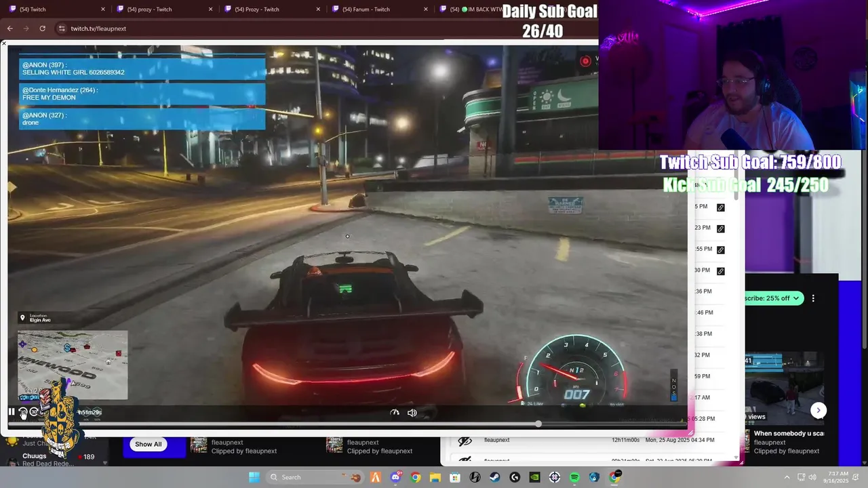The image size is (868, 488).
Task: Copy link icon on the "23 PM" row
Action: (720, 228)
